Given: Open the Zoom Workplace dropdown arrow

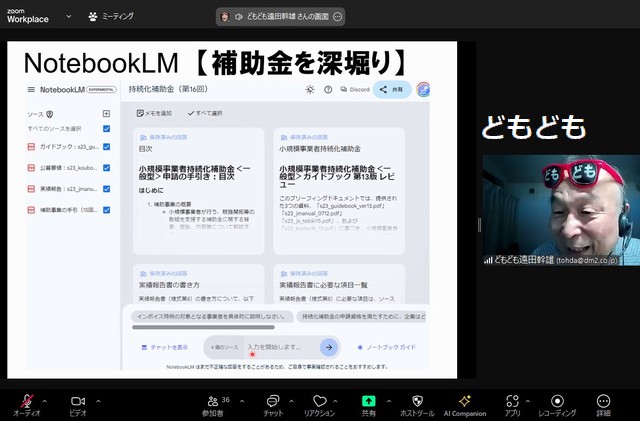Looking at the screenshot, I should coord(69,16).
